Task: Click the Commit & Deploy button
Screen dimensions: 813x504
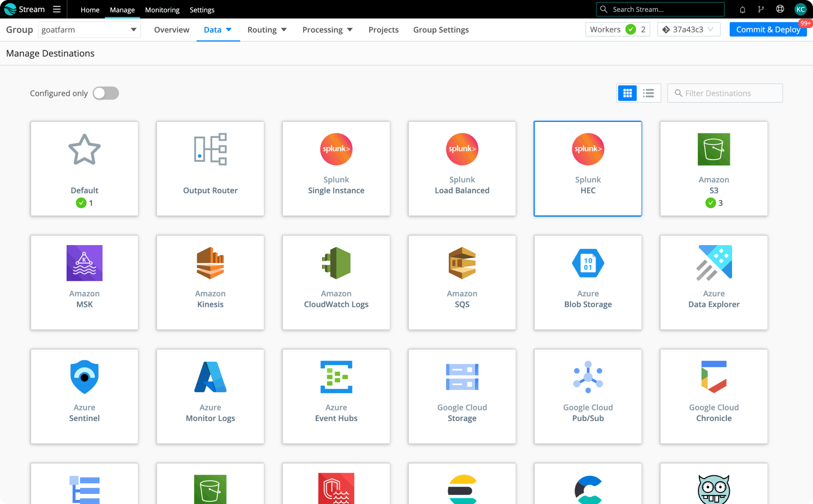Action: pyautogui.click(x=768, y=29)
